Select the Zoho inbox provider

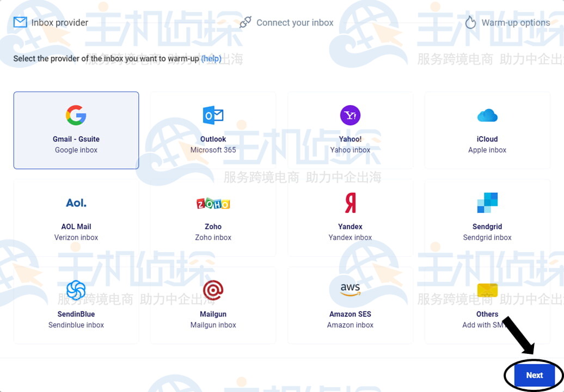click(213, 217)
